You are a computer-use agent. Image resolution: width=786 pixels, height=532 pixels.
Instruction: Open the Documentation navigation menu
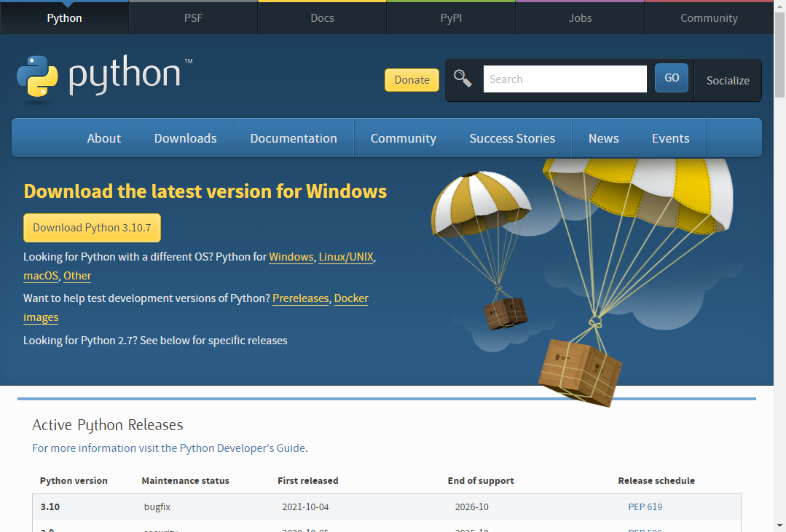294,138
